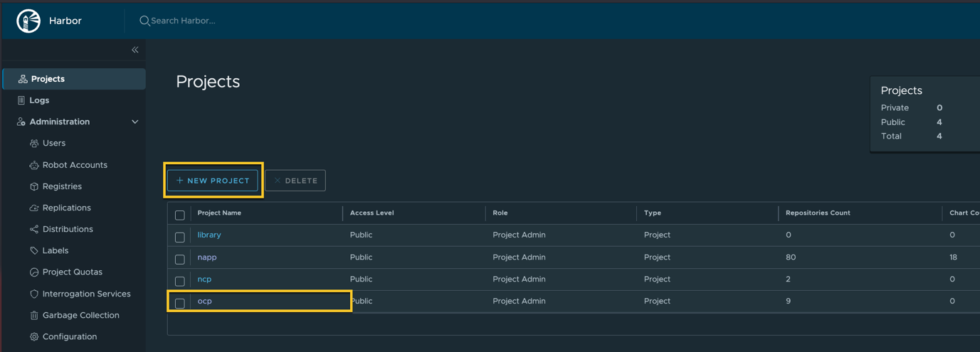Sort by Type column header
The height and width of the screenshot is (352, 980).
click(x=653, y=213)
